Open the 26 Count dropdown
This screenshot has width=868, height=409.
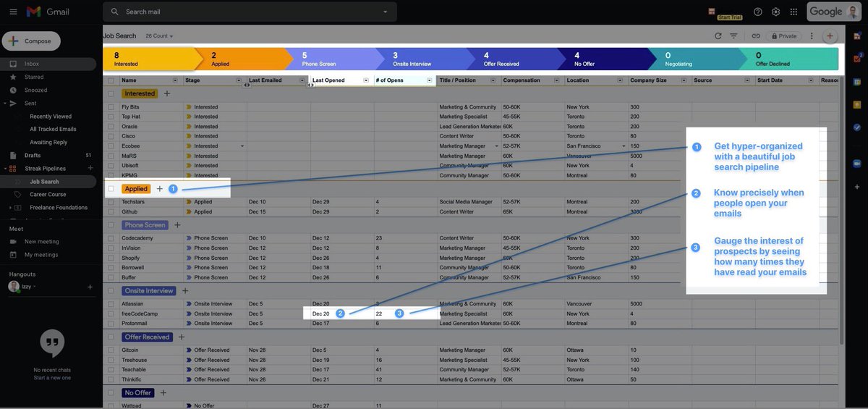pyautogui.click(x=159, y=35)
